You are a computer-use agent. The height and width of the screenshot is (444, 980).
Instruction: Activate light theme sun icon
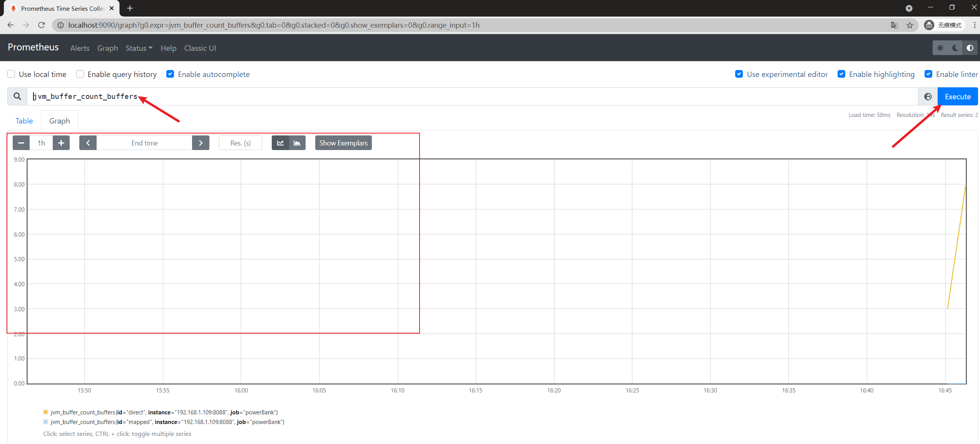click(940, 48)
